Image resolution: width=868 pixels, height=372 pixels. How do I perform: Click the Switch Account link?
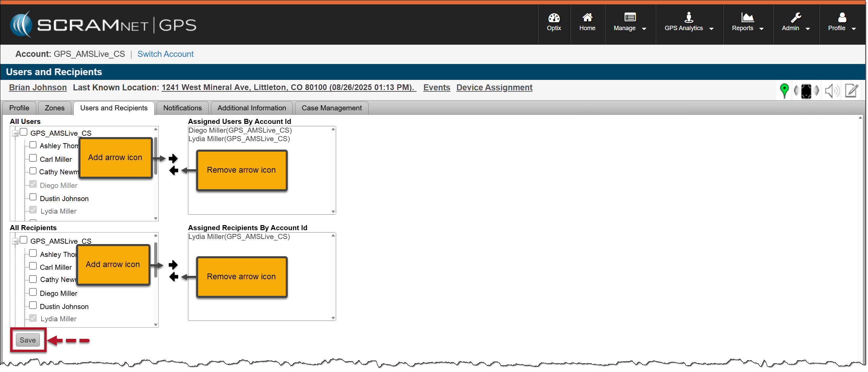coord(165,54)
